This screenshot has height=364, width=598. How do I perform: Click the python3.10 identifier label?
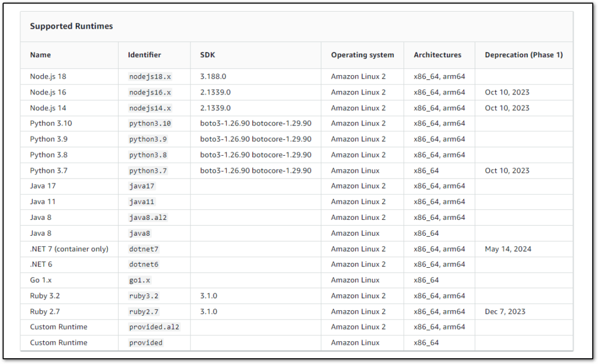(x=146, y=123)
